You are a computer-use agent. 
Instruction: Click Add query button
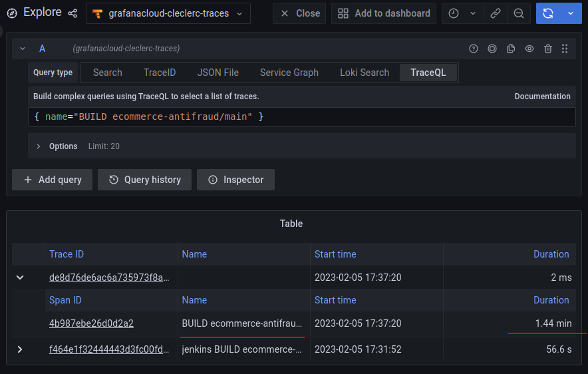point(52,180)
